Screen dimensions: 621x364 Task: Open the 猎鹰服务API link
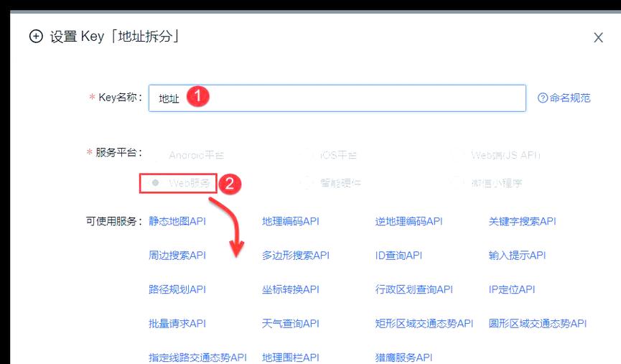(x=404, y=358)
